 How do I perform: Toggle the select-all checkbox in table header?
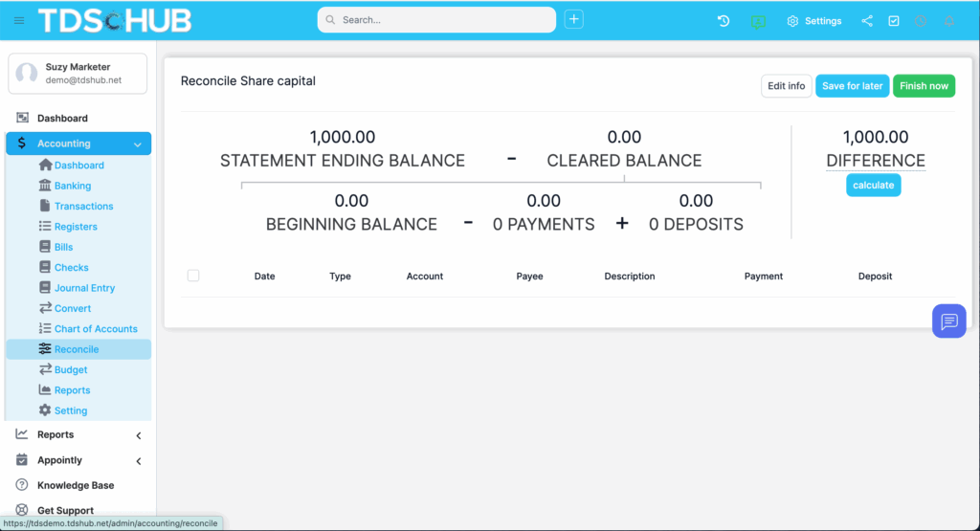pyautogui.click(x=193, y=276)
